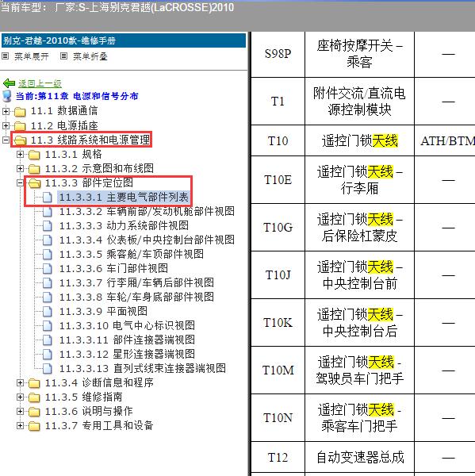Click folder icon of 11.3.1 规格

(34, 155)
